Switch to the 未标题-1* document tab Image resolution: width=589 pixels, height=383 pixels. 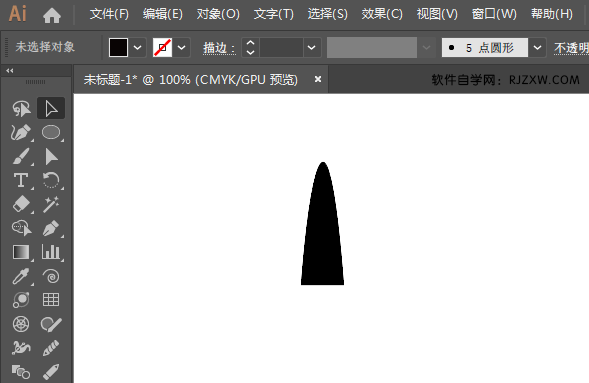click(x=191, y=80)
